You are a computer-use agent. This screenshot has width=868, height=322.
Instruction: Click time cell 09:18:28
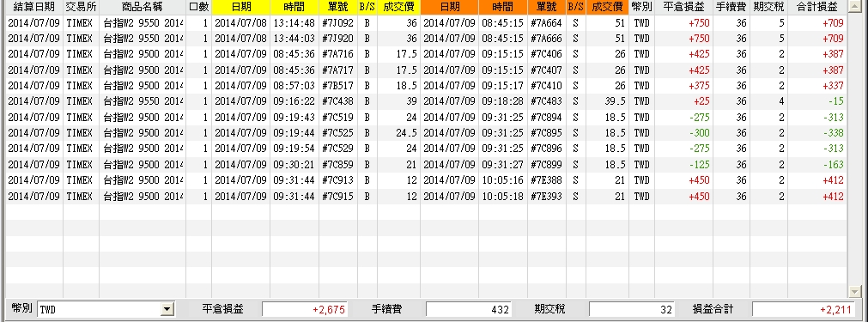click(502, 101)
